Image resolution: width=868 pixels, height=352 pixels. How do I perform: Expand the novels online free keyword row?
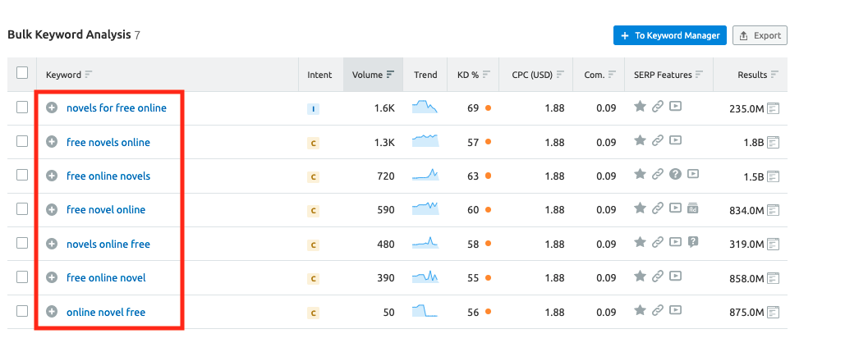click(52, 244)
